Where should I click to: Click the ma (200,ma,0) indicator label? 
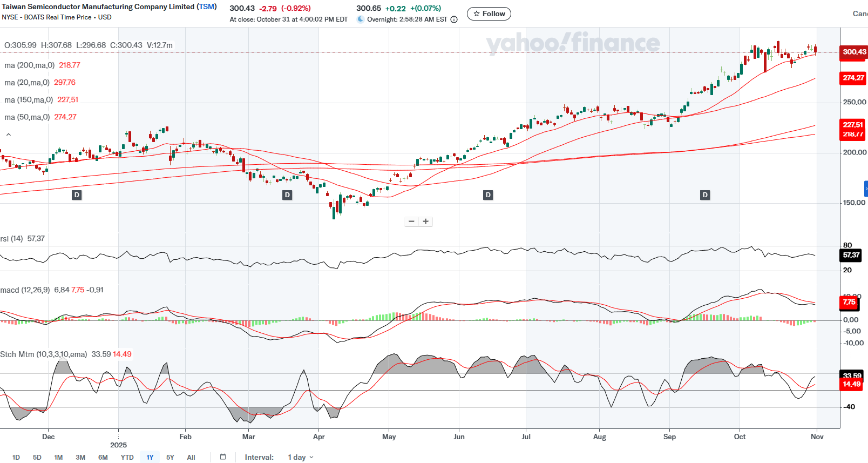tap(29, 65)
